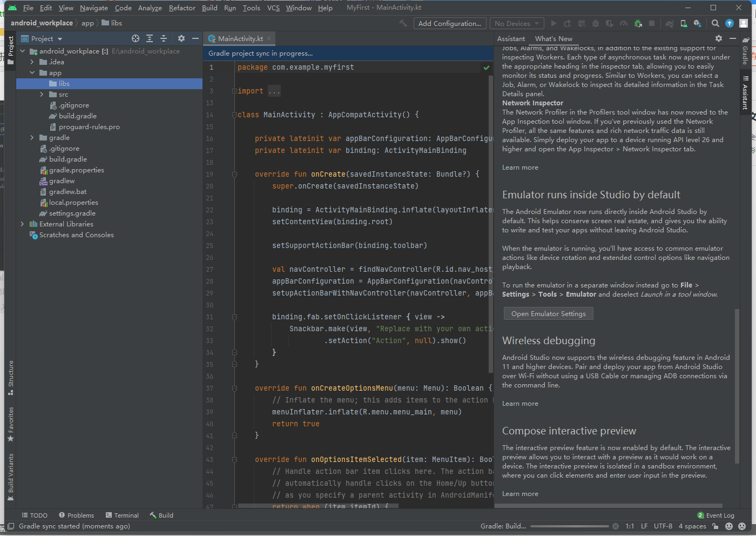Click Learn more under Compose interactive preview
756x536 pixels.
[x=520, y=494]
